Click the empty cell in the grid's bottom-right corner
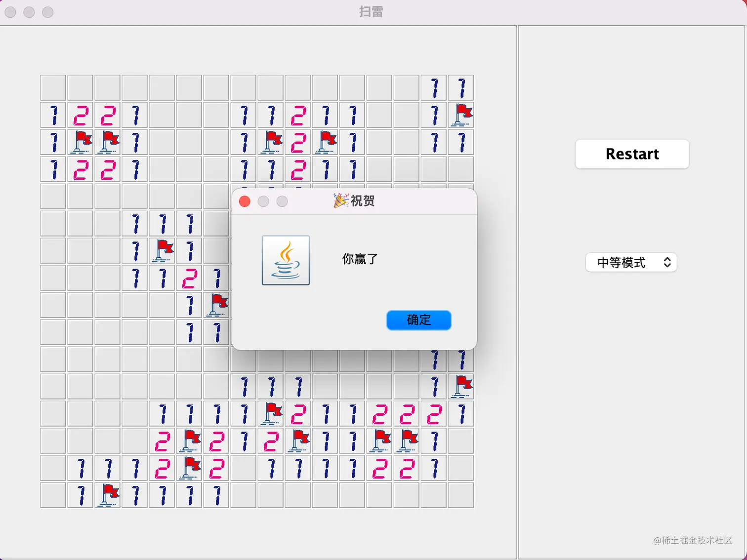Image resolution: width=747 pixels, height=560 pixels. point(461,495)
